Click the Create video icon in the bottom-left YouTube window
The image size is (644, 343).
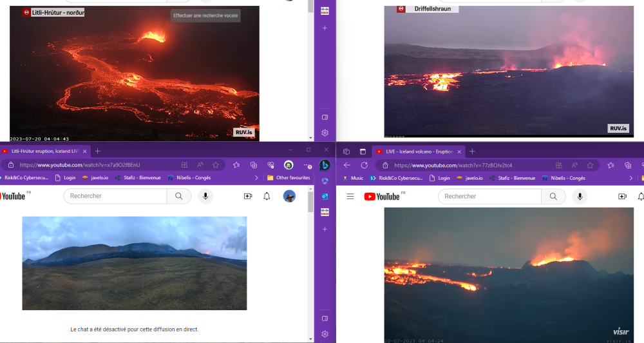(248, 196)
